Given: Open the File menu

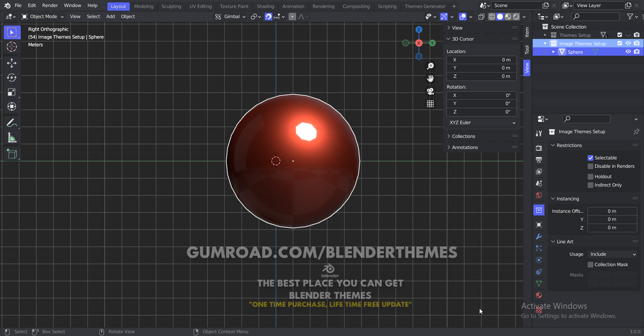Looking at the screenshot, I should click(18, 6).
